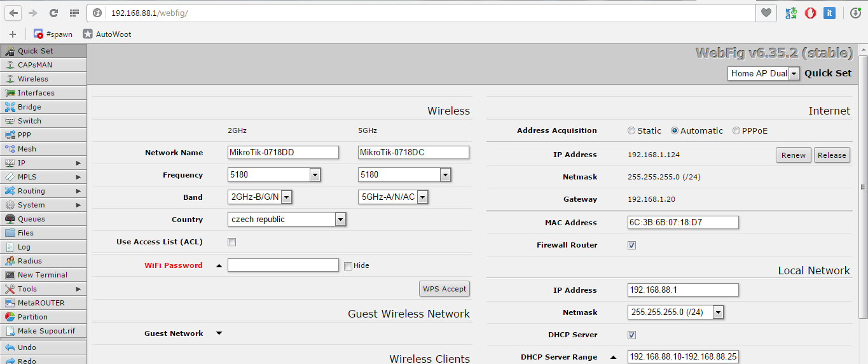The width and height of the screenshot is (868, 364).
Task: Click the New Terminal icon
Action: [x=10, y=275]
